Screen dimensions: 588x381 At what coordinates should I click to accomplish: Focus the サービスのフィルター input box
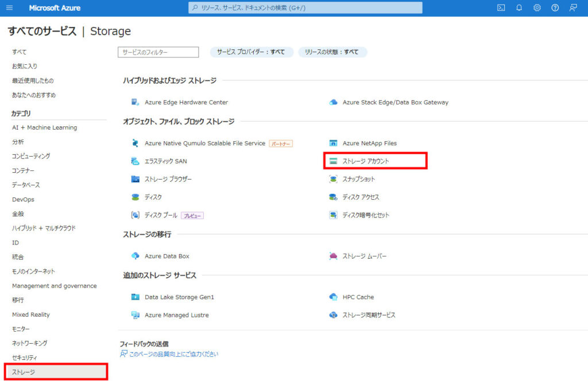click(158, 52)
